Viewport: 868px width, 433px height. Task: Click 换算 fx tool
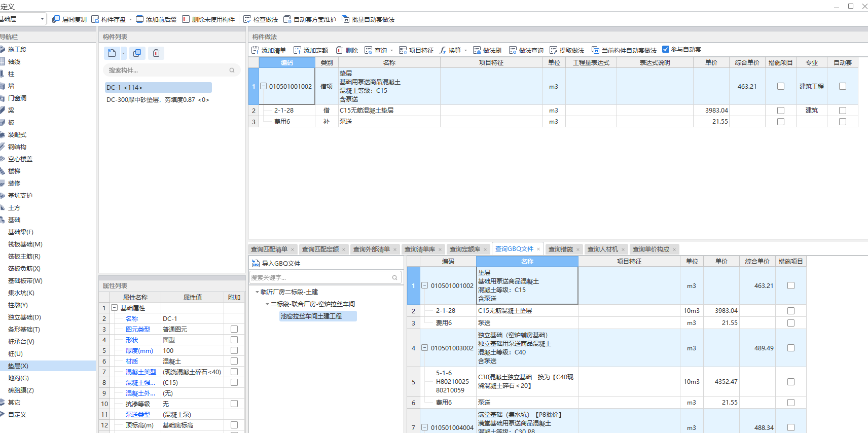click(450, 50)
